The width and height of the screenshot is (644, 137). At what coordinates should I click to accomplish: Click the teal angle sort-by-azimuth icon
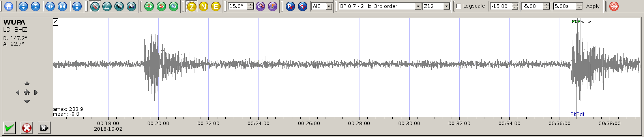pyautogui.click(x=107, y=6)
